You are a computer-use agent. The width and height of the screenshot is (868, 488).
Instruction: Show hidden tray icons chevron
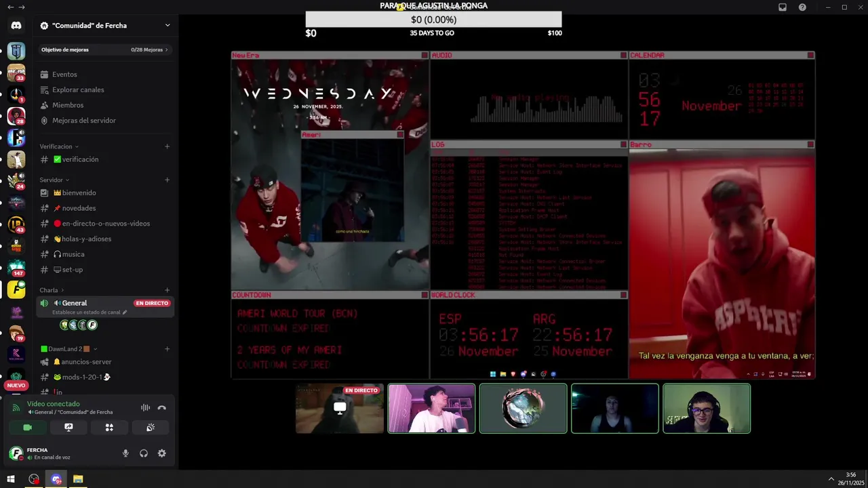(831, 479)
